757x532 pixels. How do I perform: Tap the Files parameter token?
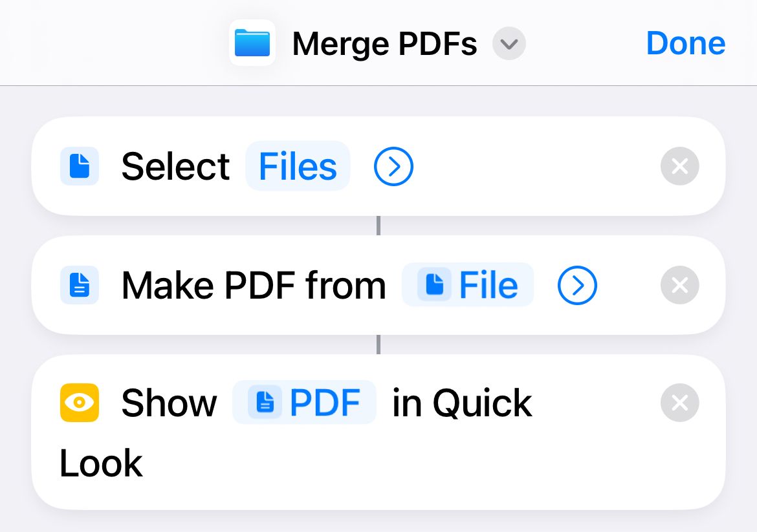coord(298,167)
